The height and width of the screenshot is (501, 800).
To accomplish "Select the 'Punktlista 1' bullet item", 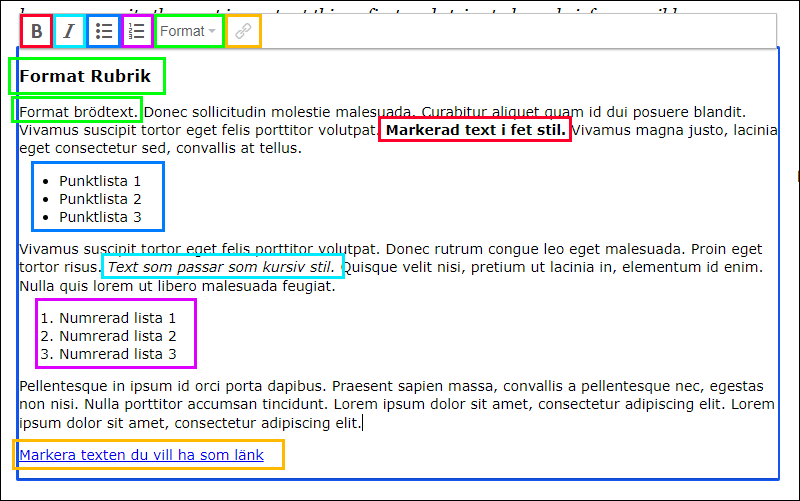I will tap(100, 181).
